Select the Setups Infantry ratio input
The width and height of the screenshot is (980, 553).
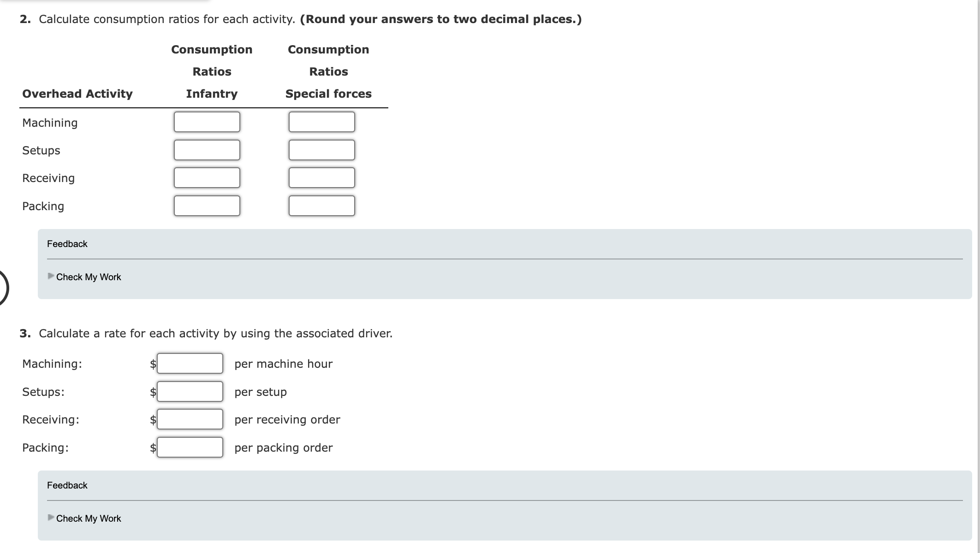tap(207, 149)
